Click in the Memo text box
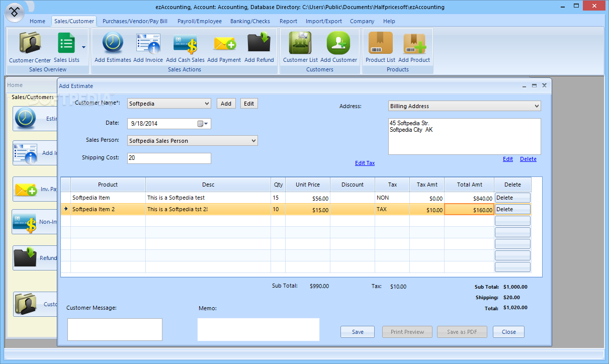The height and width of the screenshot is (364, 609). click(258, 329)
